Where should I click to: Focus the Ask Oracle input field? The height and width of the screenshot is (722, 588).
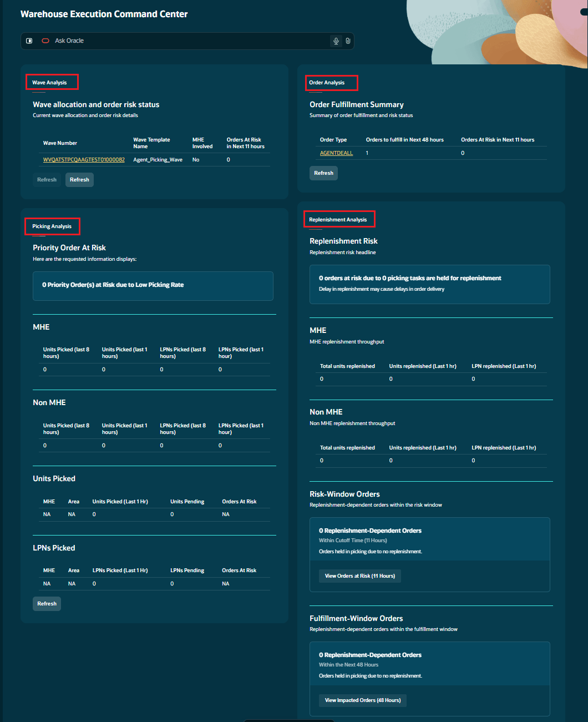point(187,41)
